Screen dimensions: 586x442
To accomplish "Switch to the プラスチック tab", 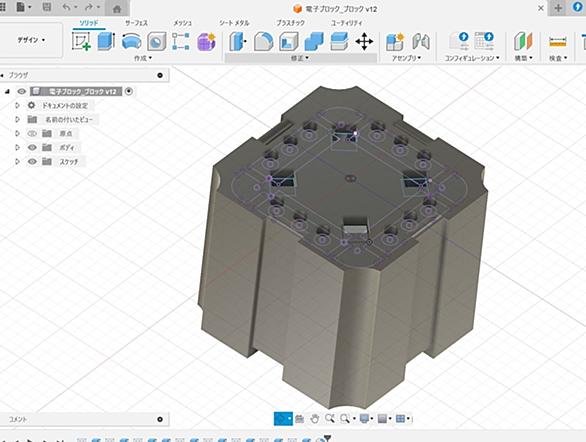I will click(x=290, y=23).
